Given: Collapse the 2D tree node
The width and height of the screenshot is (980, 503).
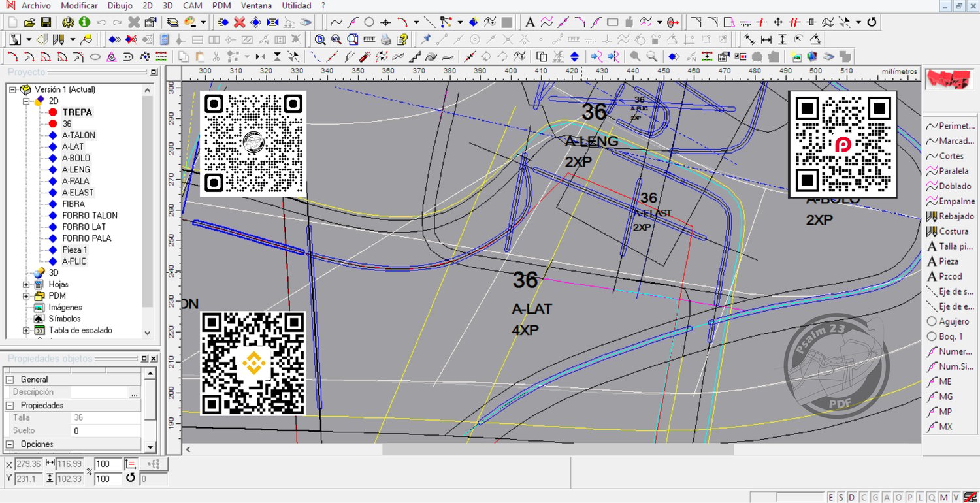Looking at the screenshot, I should point(27,101).
